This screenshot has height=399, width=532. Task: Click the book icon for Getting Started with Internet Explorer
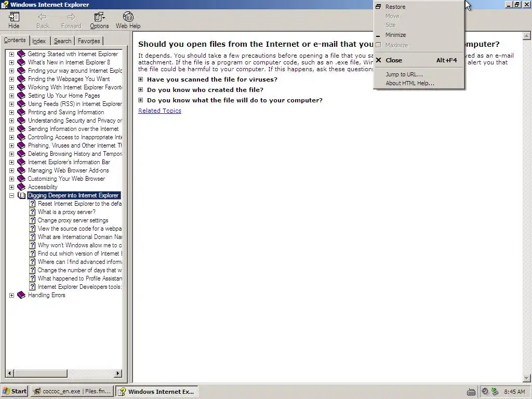coord(21,54)
